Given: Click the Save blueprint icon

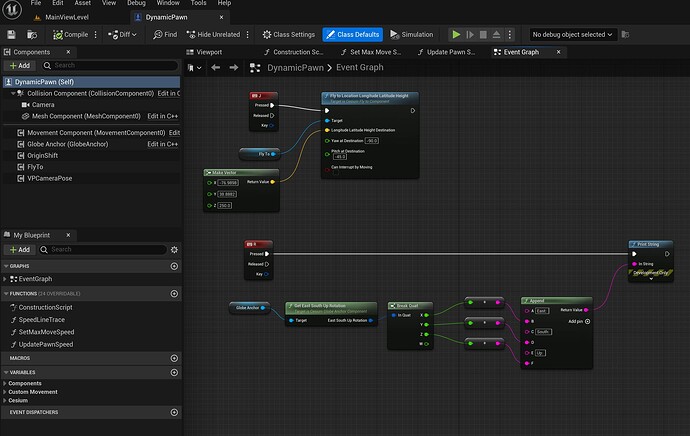Looking at the screenshot, I should [x=11, y=34].
